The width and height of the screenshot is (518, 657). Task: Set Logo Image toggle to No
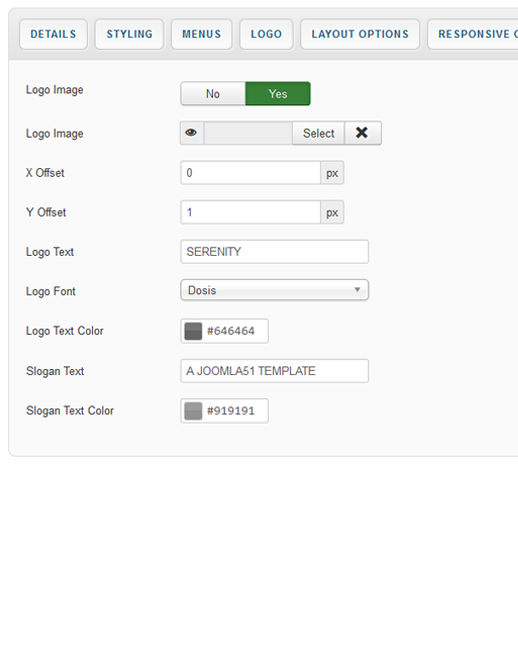click(213, 93)
